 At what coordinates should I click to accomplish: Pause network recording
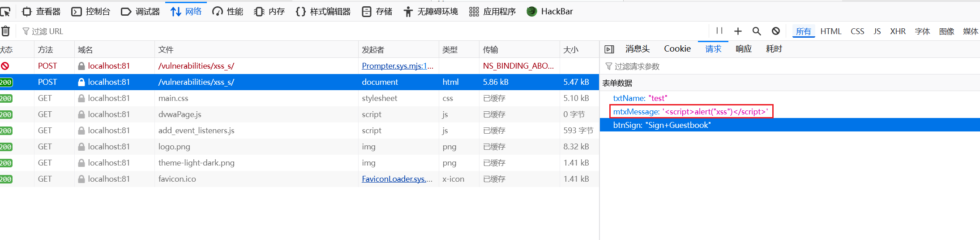click(x=719, y=31)
